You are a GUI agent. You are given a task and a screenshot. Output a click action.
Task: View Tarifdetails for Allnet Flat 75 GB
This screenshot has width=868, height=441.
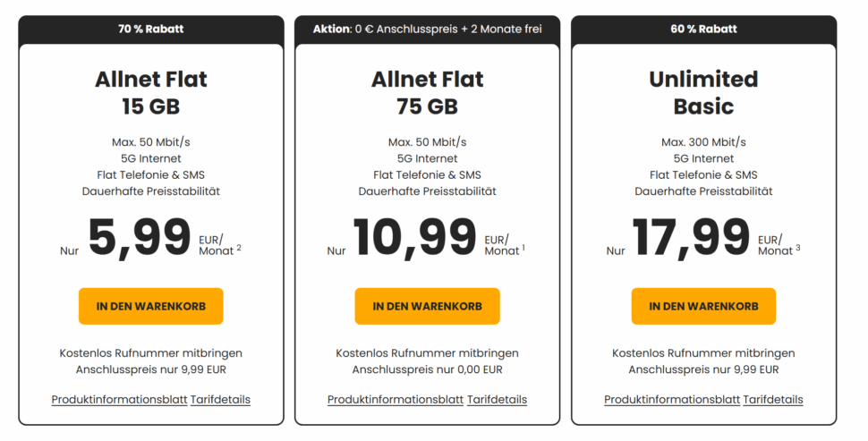(x=497, y=399)
